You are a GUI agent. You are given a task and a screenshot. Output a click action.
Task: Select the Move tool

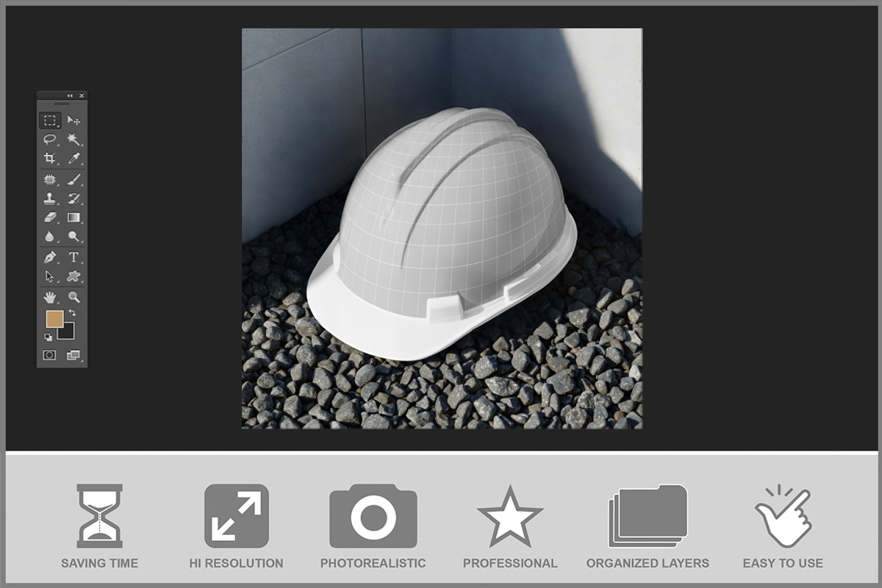76,120
